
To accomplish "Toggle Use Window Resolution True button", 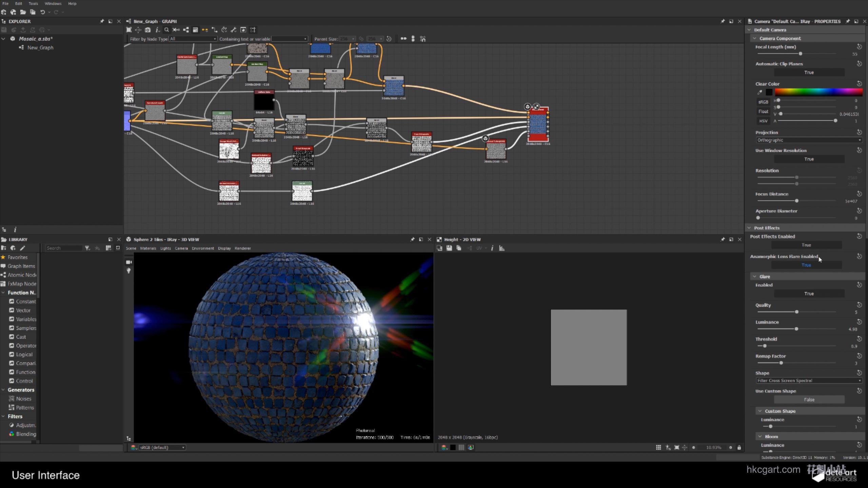I will coord(809,159).
